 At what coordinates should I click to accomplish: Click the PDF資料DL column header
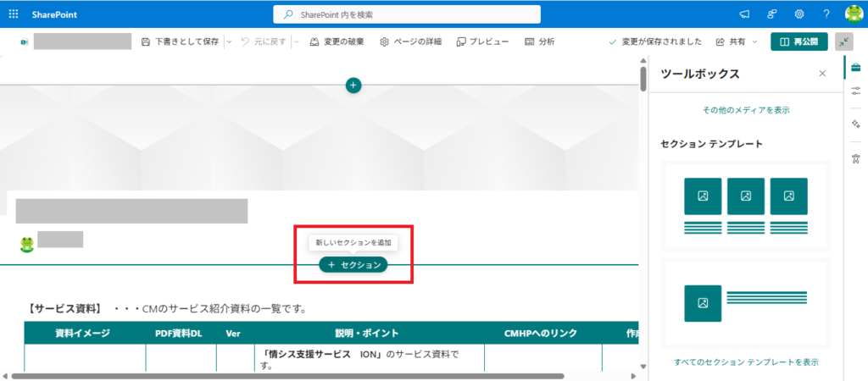point(179,333)
